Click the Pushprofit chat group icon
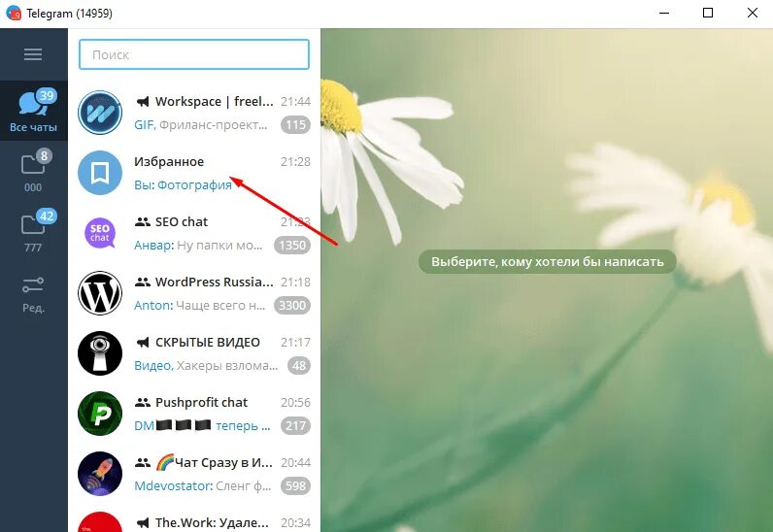Image resolution: width=773 pixels, height=532 pixels. tap(143, 402)
